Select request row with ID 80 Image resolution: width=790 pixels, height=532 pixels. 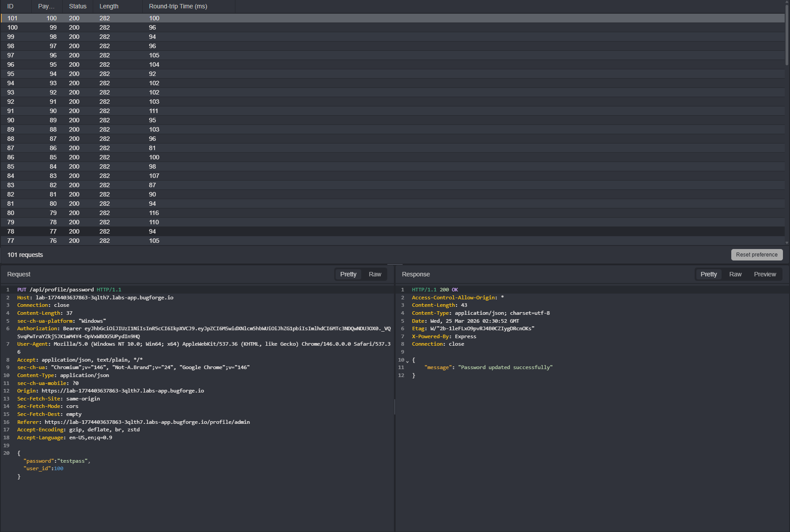393,213
